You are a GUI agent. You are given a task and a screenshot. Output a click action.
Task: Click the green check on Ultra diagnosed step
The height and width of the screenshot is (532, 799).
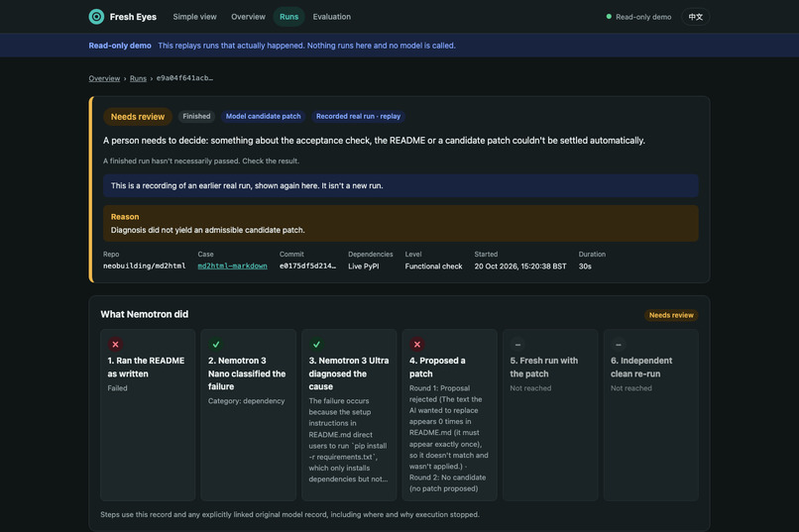point(316,344)
